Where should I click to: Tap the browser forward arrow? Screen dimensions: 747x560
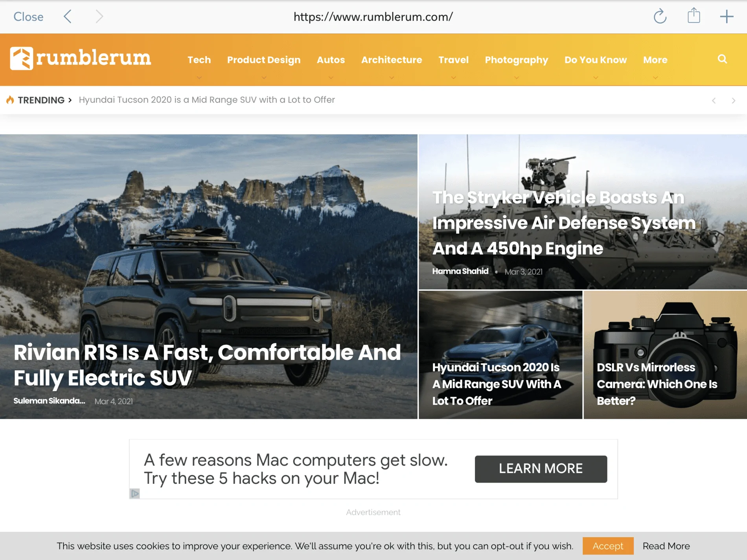pos(99,17)
